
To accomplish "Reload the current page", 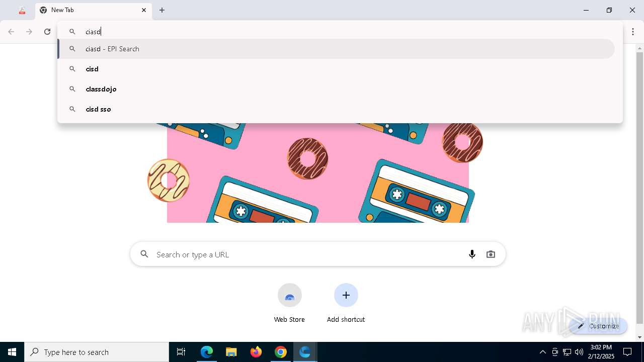I will coord(47,32).
